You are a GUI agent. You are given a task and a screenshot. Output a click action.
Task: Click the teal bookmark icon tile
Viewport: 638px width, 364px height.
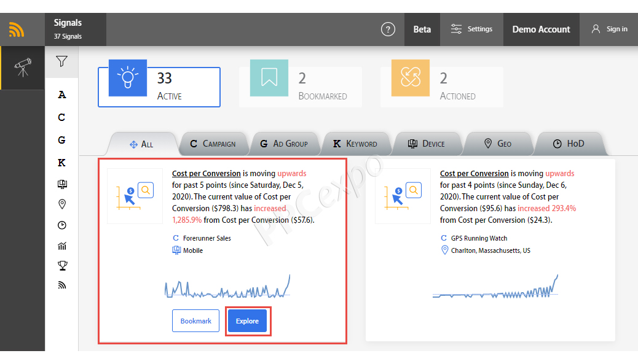269,77
